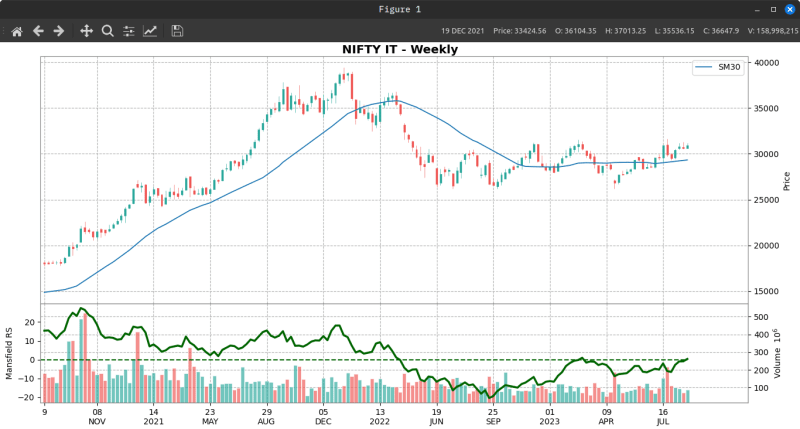Click the Price y-axis label
The height and width of the screenshot is (429, 800).
pyautogui.click(x=786, y=181)
